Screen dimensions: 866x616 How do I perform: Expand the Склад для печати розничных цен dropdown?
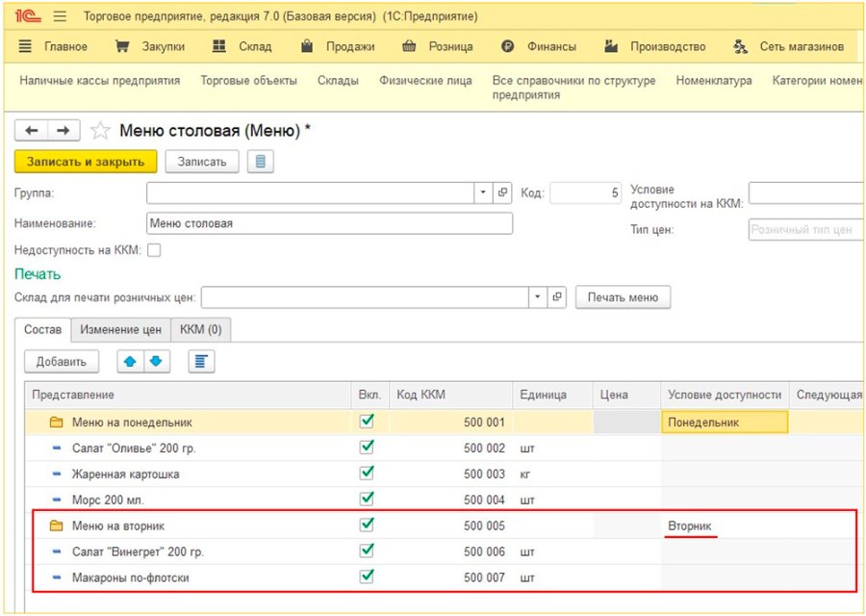(x=538, y=297)
